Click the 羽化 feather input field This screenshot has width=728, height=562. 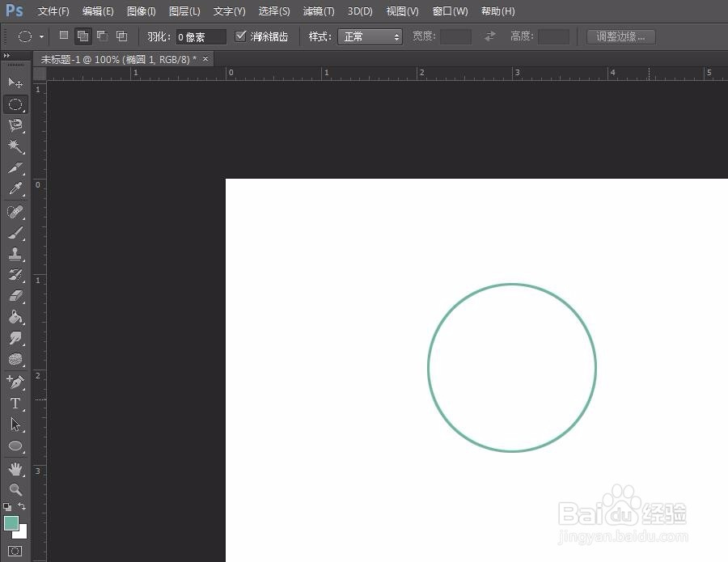pyautogui.click(x=201, y=37)
